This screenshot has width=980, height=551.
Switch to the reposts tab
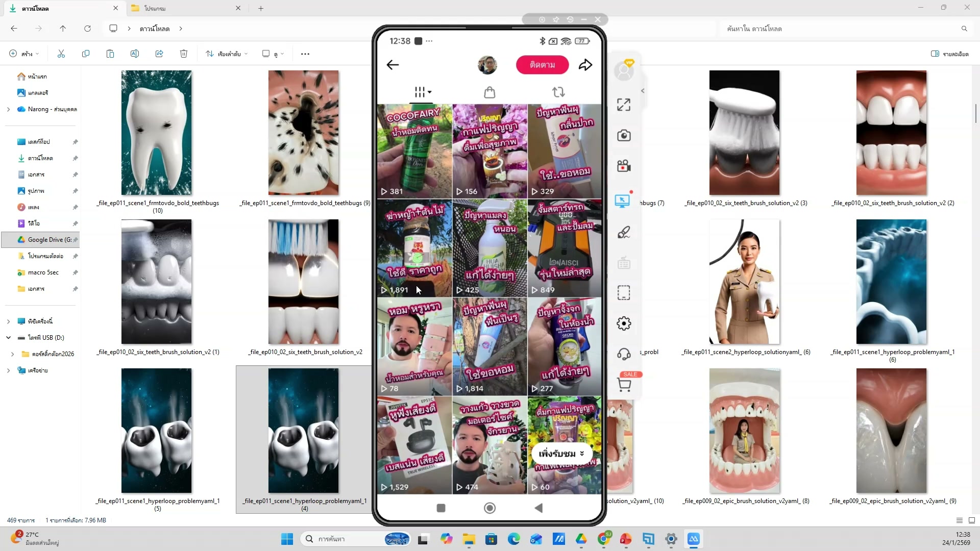tap(558, 92)
